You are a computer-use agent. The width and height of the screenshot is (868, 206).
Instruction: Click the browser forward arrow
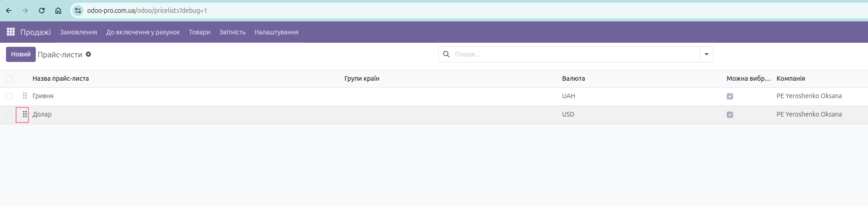(x=25, y=11)
